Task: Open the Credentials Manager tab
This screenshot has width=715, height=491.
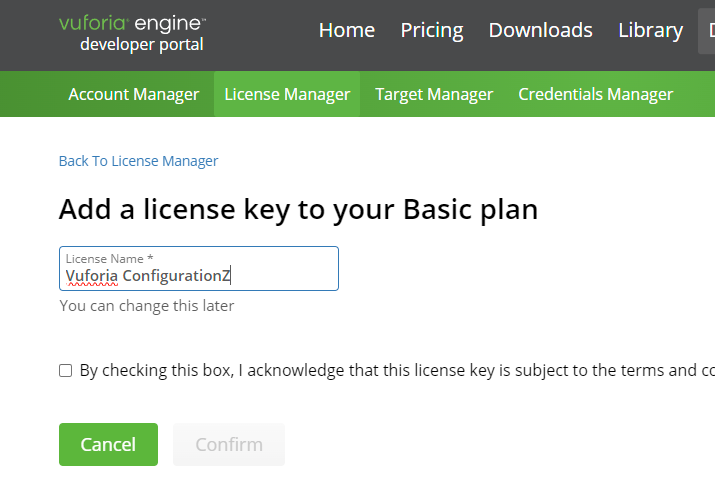Action: click(596, 94)
